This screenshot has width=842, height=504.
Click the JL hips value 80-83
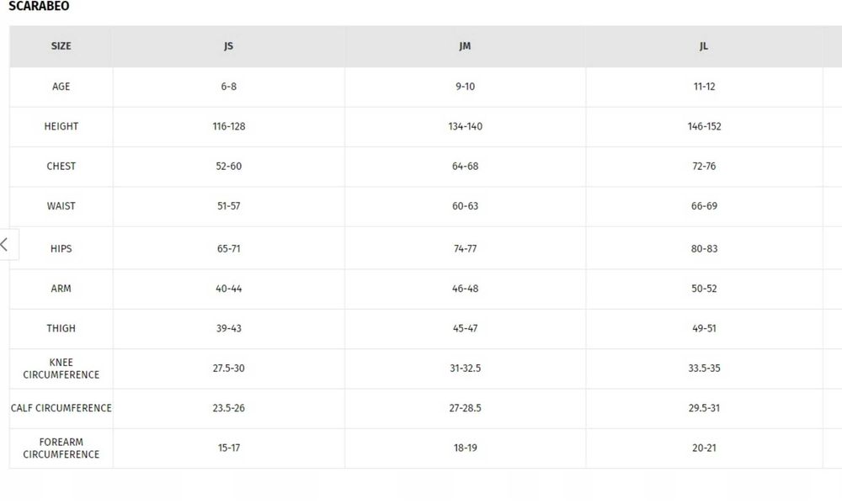704,249
